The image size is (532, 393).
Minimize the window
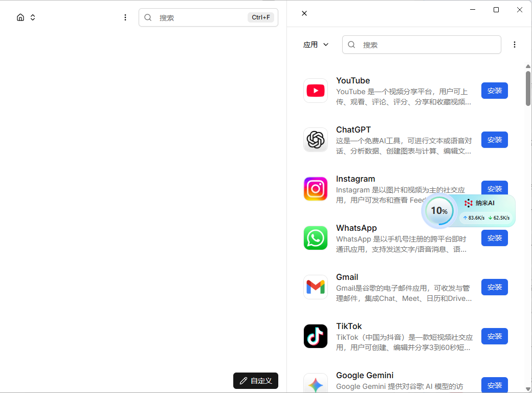tap(472, 10)
